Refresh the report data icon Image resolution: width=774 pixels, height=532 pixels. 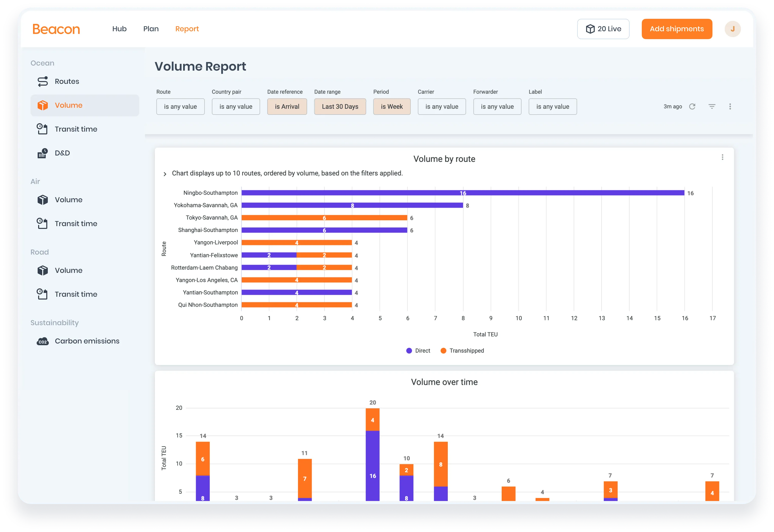pos(692,106)
